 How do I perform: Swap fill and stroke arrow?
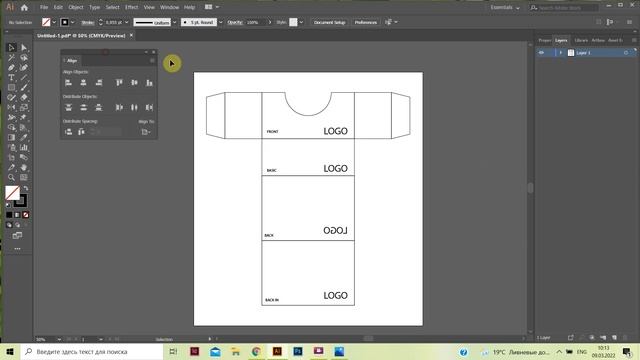(25, 189)
